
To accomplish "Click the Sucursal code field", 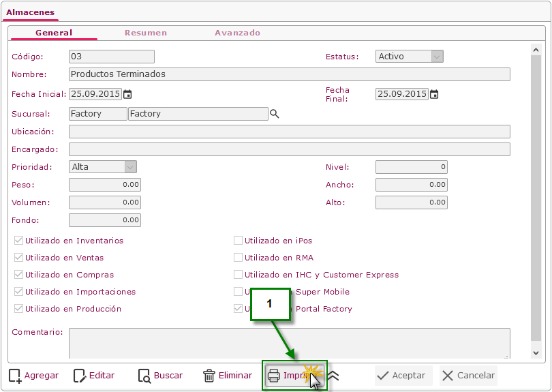I will click(x=98, y=114).
